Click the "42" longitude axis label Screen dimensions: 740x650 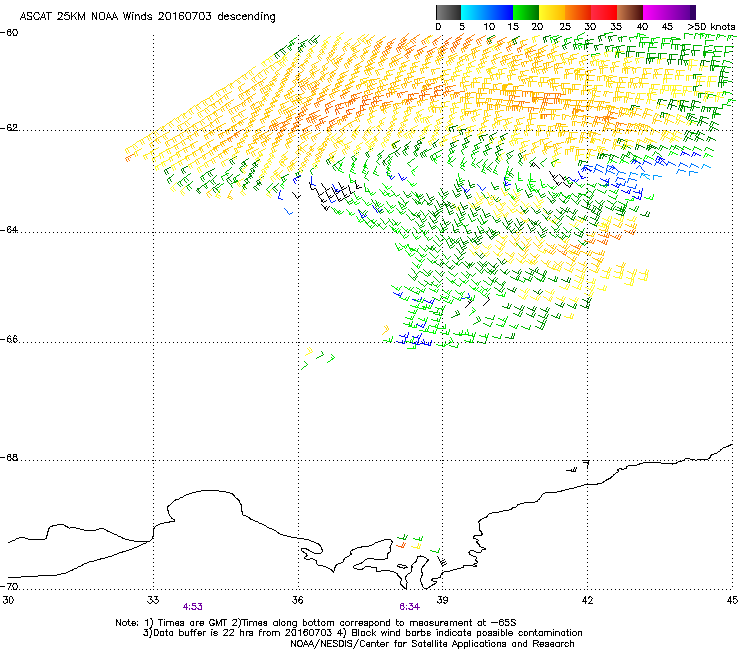tap(587, 600)
